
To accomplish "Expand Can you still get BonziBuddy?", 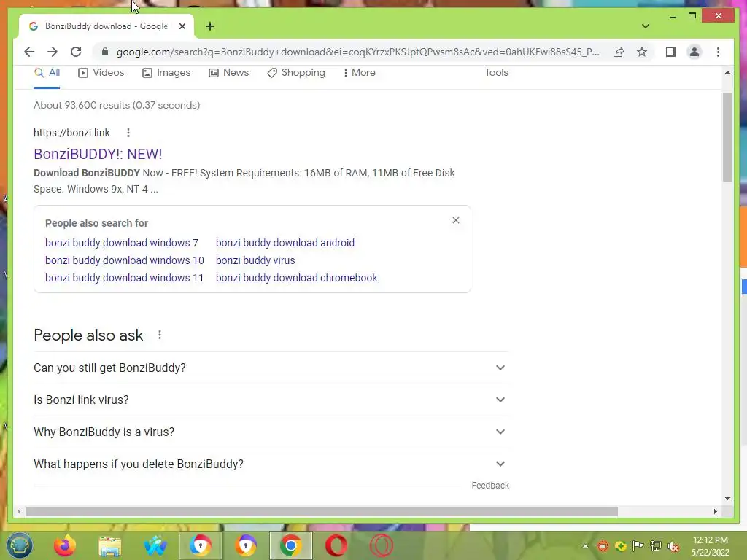I will click(271, 368).
